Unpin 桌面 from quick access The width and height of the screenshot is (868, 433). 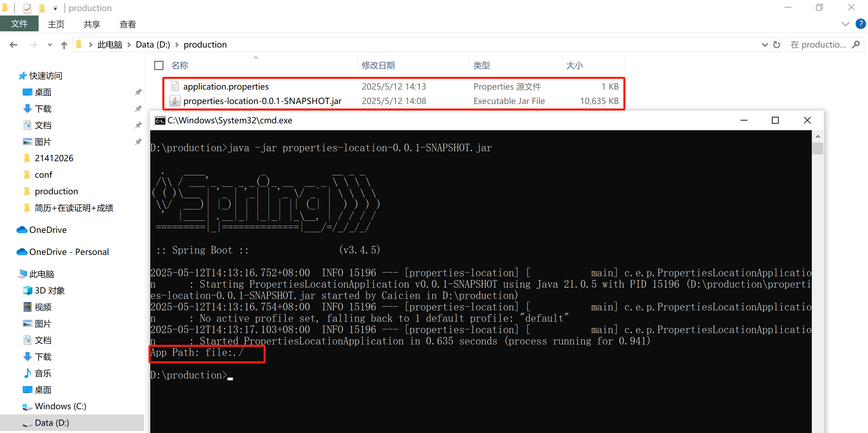pyautogui.click(x=138, y=92)
